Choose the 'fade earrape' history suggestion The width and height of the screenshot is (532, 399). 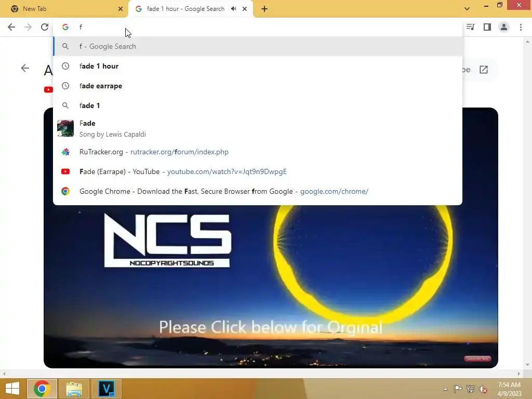pos(258,86)
